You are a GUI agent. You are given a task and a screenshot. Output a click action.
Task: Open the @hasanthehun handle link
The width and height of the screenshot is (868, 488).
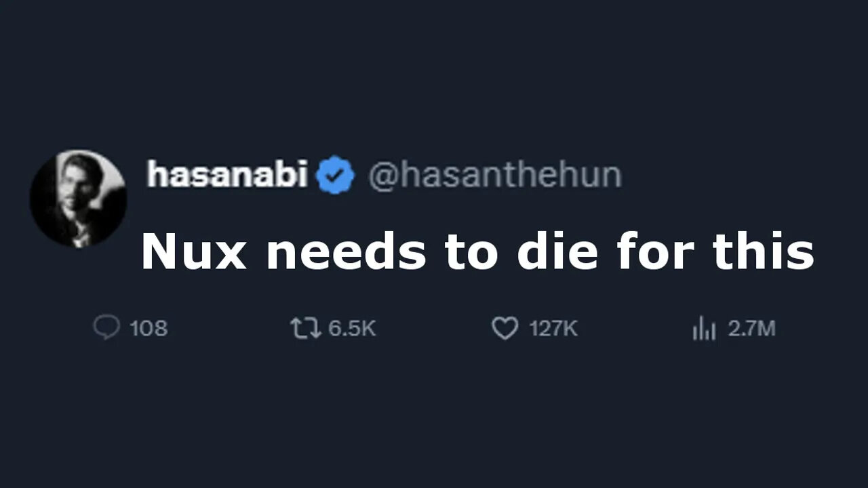tap(494, 176)
